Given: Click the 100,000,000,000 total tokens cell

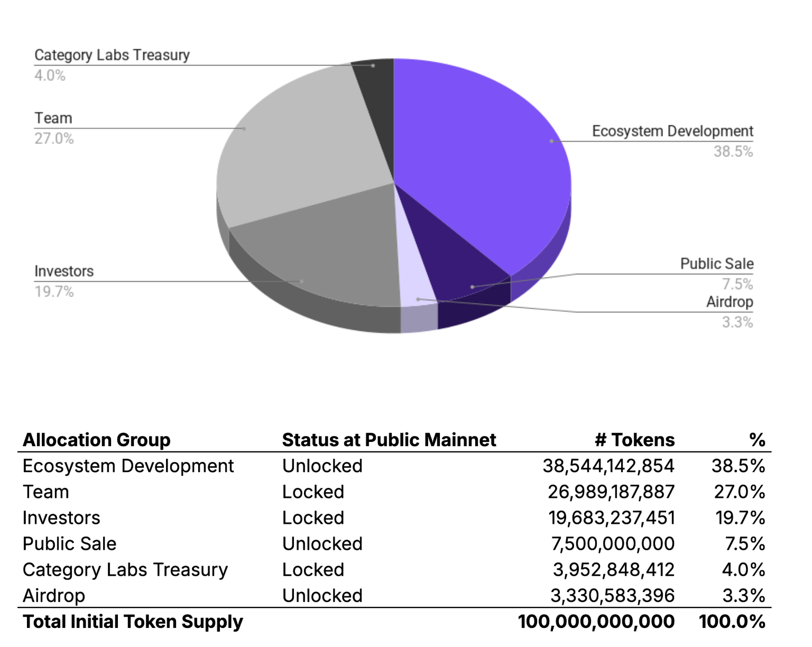Looking at the screenshot, I should [596, 622].
